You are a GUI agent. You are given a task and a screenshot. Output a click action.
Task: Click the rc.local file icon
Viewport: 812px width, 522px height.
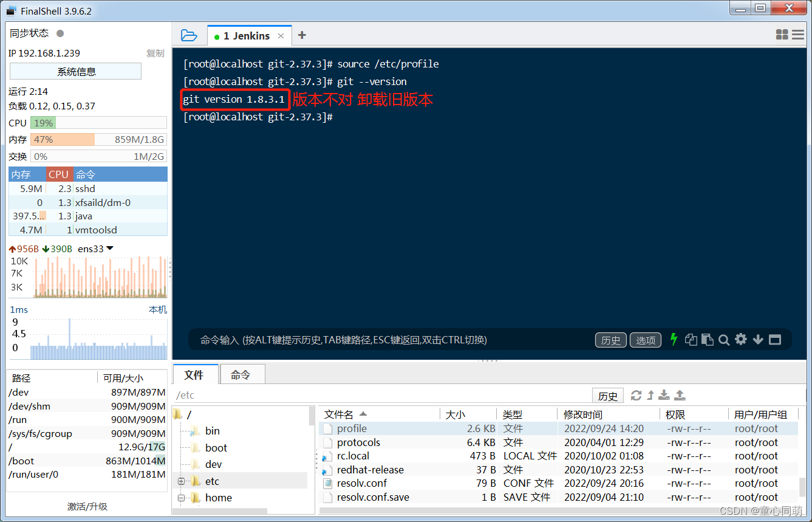[x=327, y=456]
